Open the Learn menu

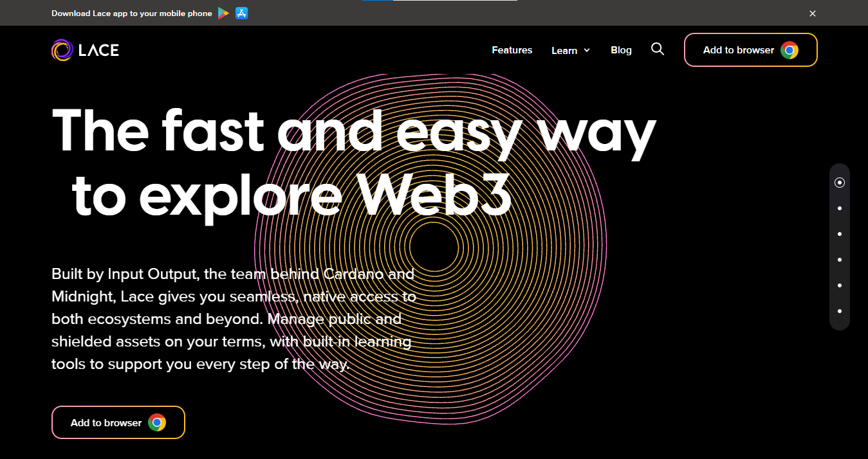tap(571, 50)
